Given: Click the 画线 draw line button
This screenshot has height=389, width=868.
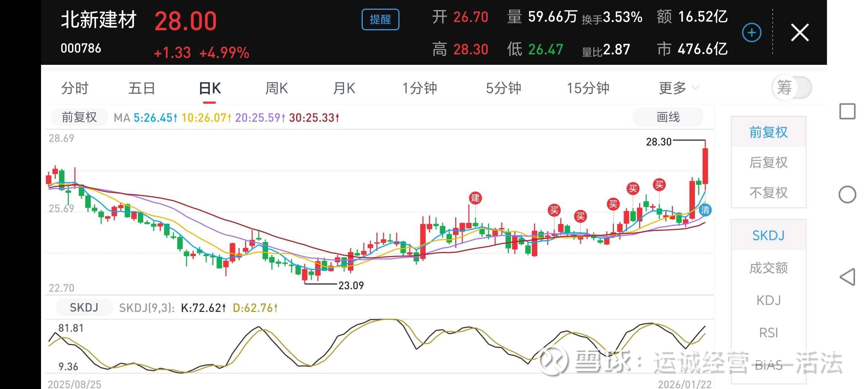Looking at the screenshot, I should 668,117.
